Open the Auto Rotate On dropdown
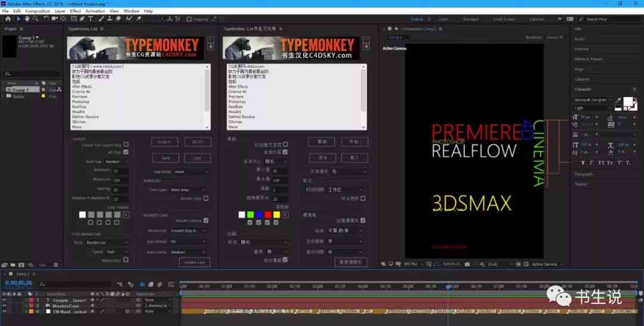 point(188,241)
